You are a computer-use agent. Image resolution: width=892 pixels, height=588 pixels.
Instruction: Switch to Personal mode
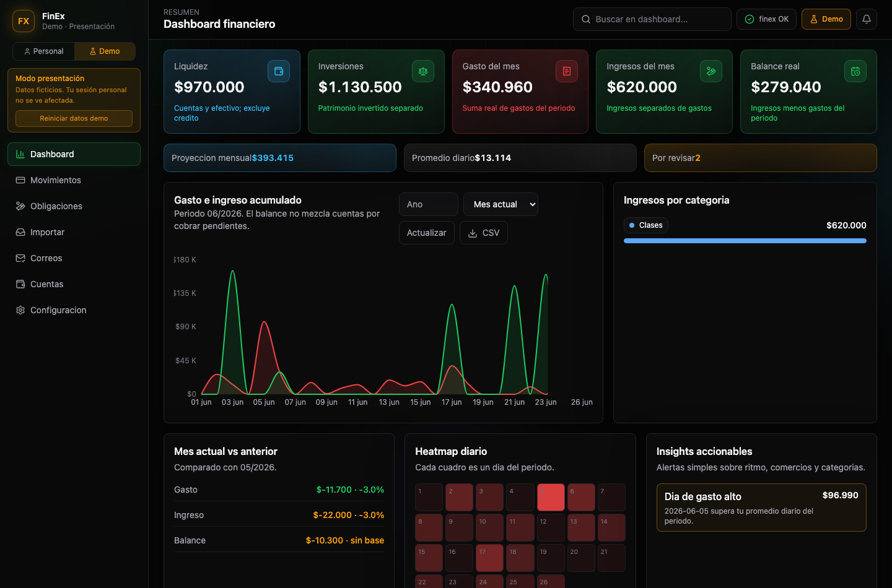(x=44, y=51)
